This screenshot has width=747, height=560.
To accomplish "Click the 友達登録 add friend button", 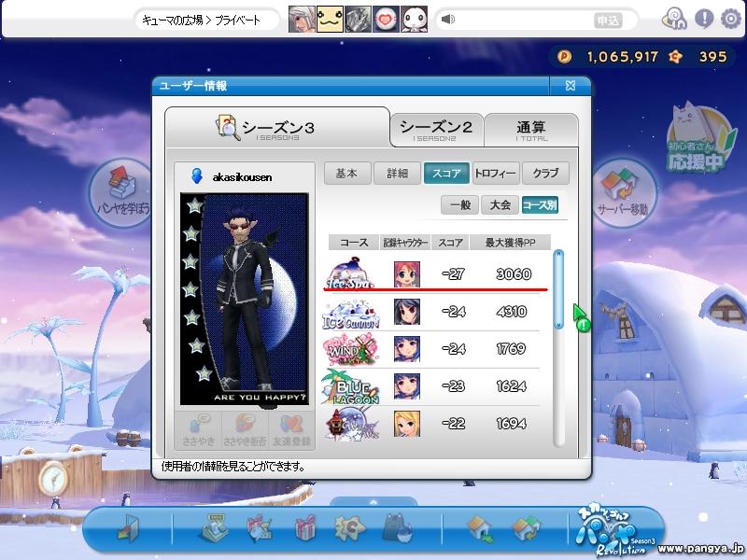I will pos(291,430).
